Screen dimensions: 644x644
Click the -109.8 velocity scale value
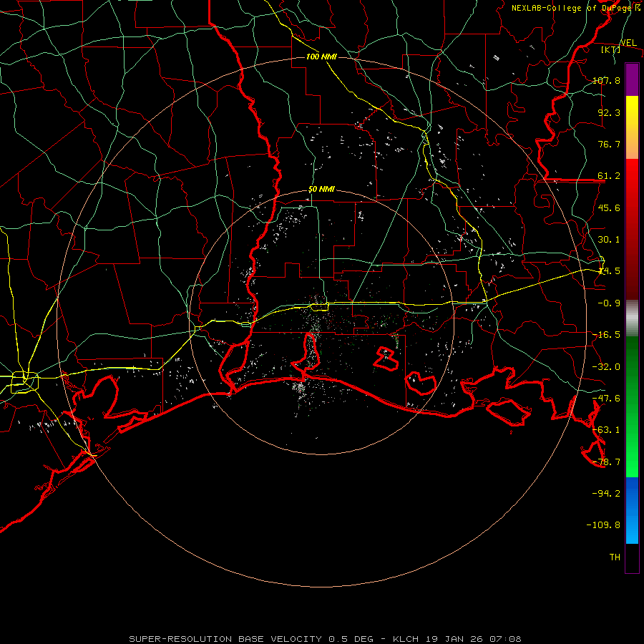(603, 525)
